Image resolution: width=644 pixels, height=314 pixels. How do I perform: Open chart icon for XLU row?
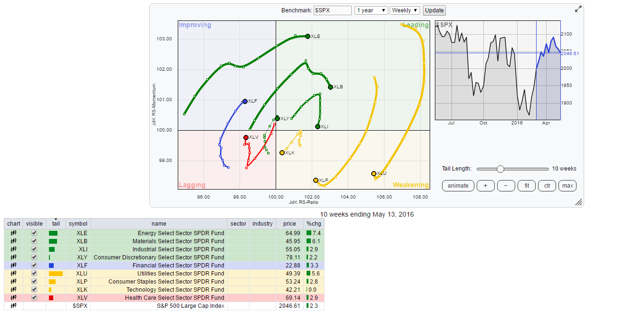click(x=13, y=274)
